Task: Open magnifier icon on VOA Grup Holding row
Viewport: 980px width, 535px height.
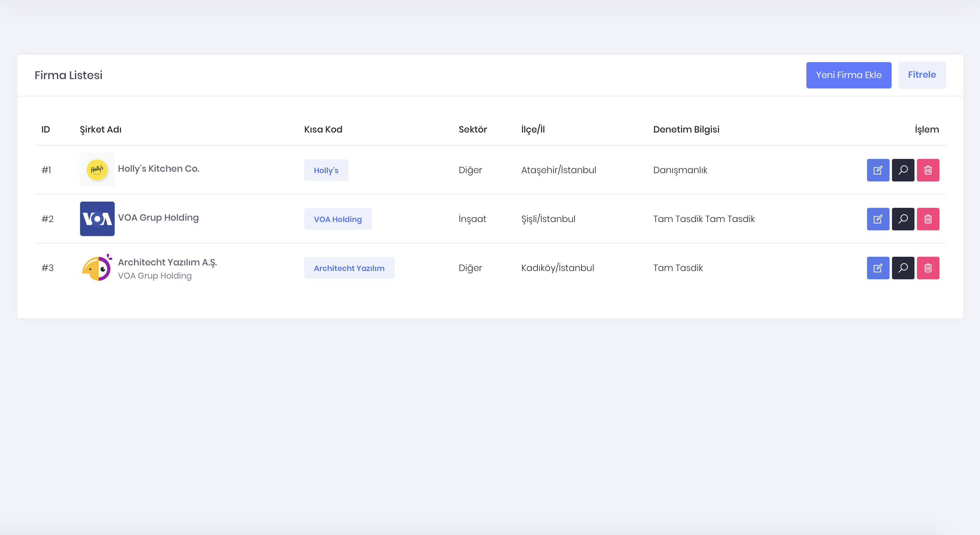Action: 903,219
